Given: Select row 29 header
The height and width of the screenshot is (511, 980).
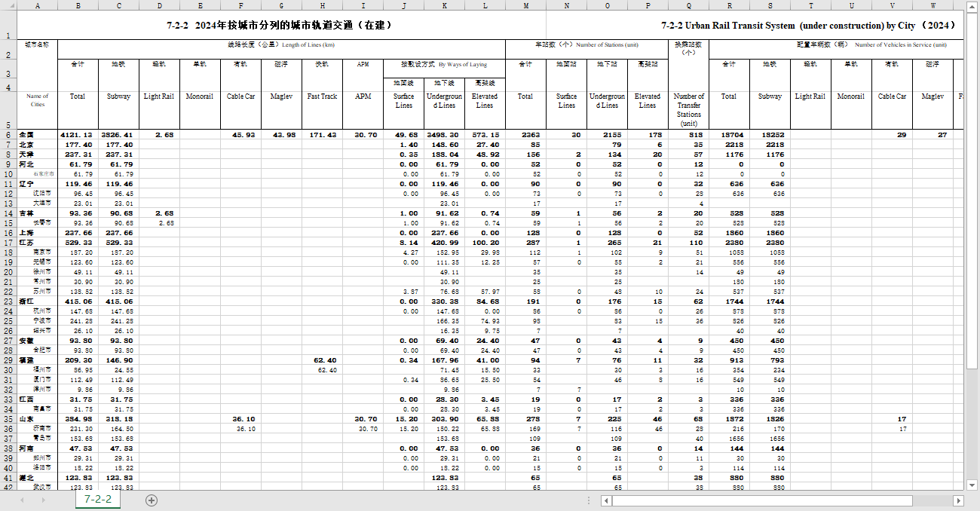Looking at the screenshot, I should (x=8, y=360).
